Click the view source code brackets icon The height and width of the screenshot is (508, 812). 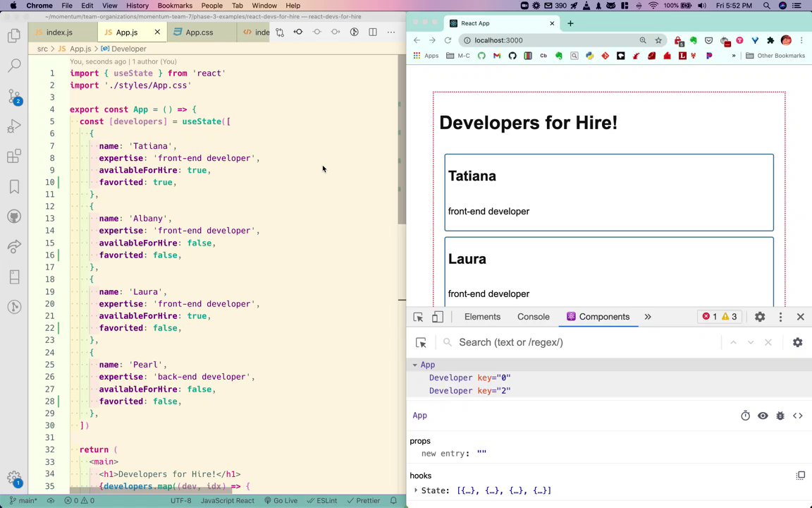[x=798, y=416]
